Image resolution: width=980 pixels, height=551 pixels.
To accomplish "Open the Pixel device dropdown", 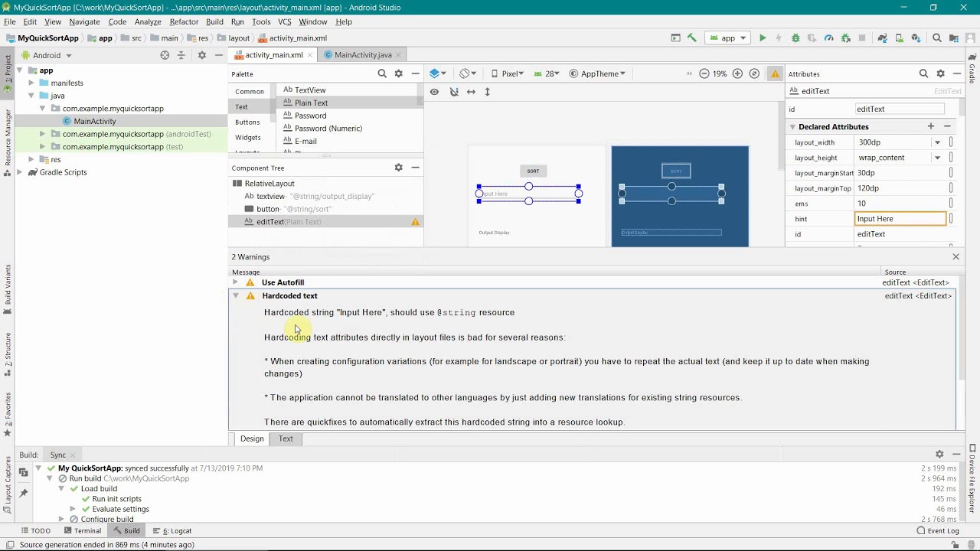I will click(x=509, y=73).
